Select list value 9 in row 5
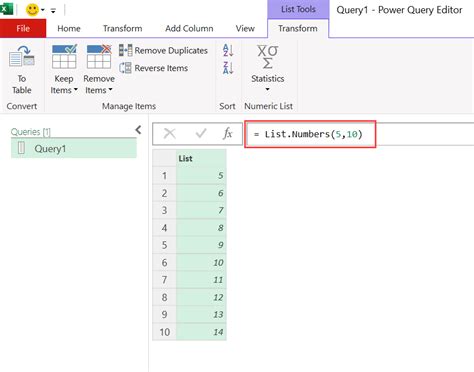 201,245
